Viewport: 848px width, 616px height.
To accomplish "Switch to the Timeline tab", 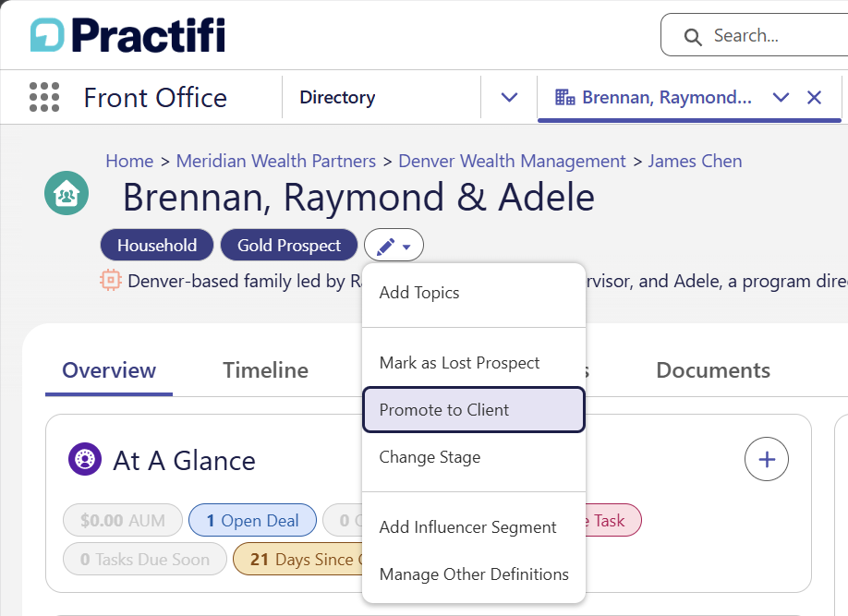I will click(x=265, y=370).
